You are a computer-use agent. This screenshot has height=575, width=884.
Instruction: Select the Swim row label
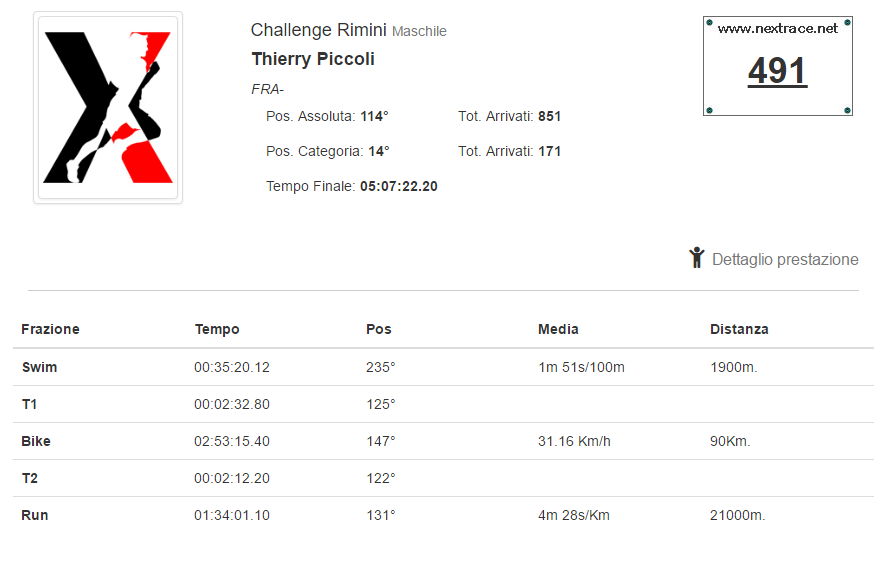tap(39, 367)
